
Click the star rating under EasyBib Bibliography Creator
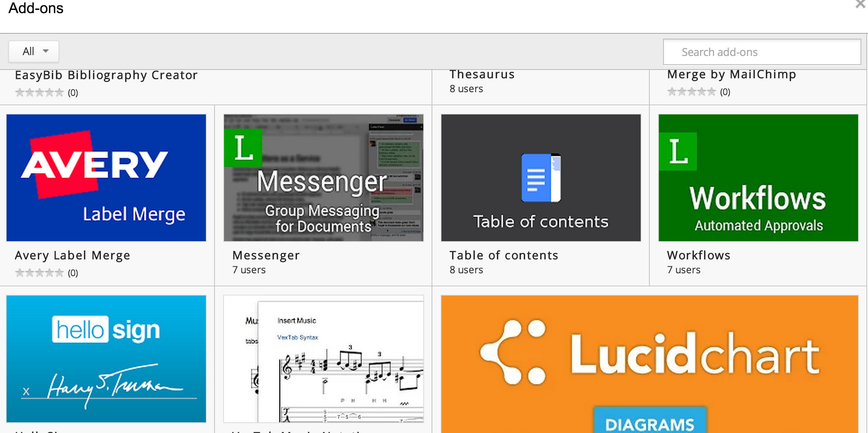coord(40,92)
